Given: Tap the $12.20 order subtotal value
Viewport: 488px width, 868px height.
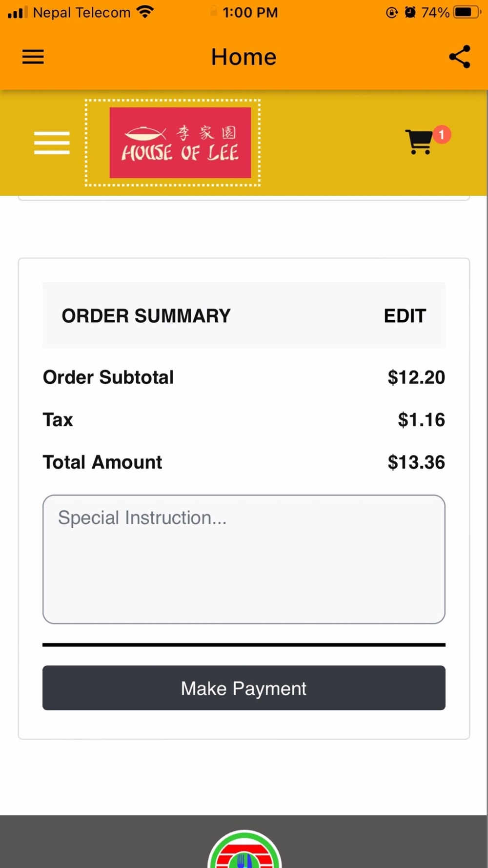Looking at the screenshot, I should coord(416,377).
